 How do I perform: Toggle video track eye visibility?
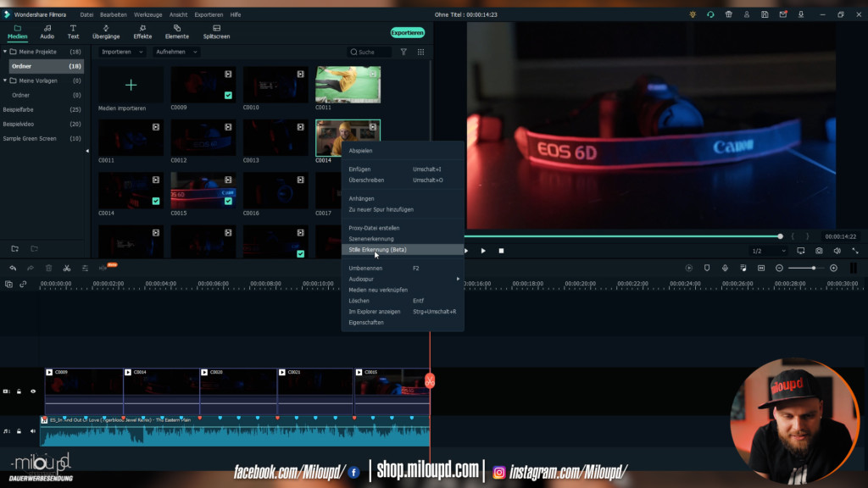coord(33,391)
